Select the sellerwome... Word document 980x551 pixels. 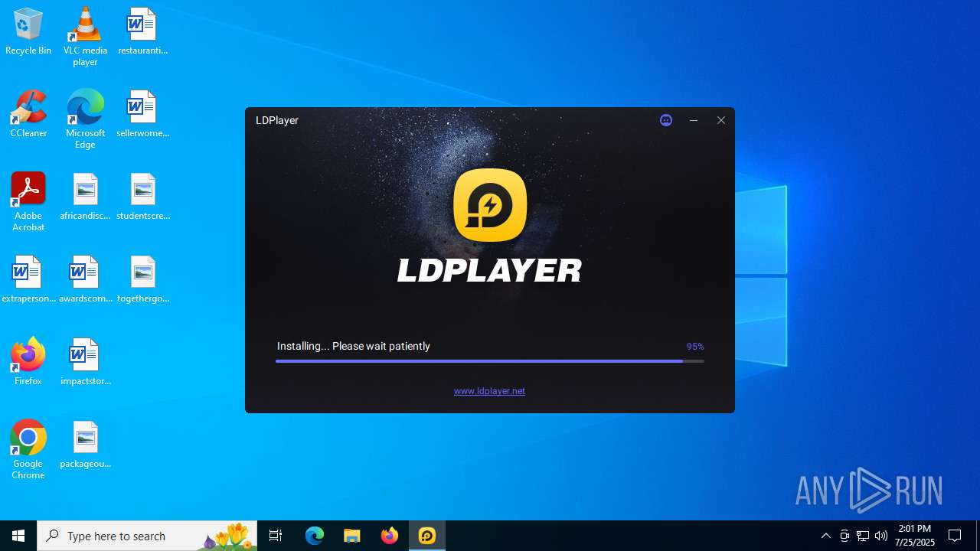click(142, 115)
